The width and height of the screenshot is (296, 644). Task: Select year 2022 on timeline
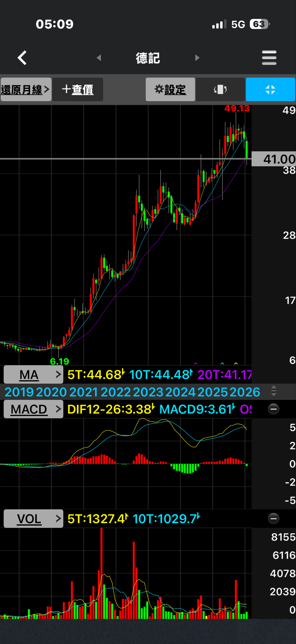pyautogui.click(x=116, y=392)
